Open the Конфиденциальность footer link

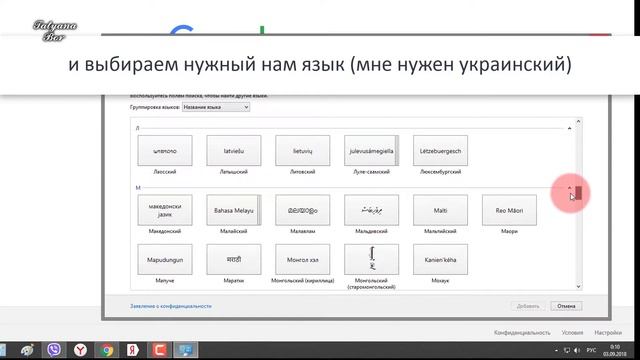tap(522, 333)
